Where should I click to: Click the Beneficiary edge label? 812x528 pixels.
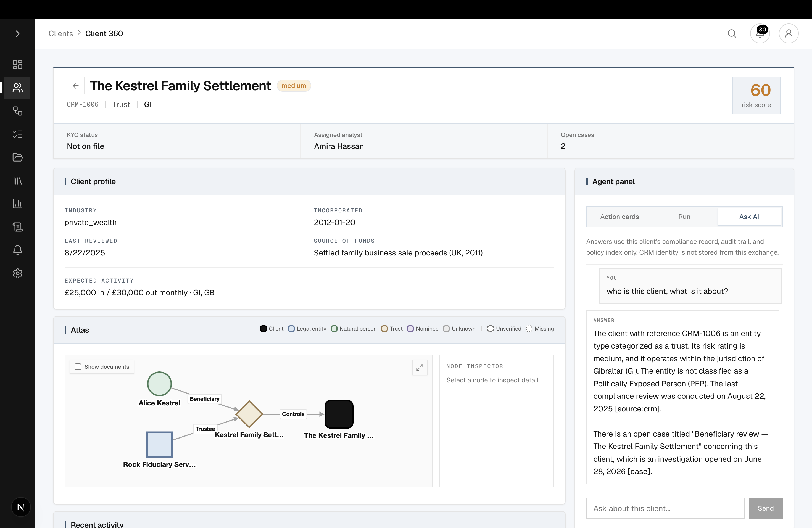(205, 399)
